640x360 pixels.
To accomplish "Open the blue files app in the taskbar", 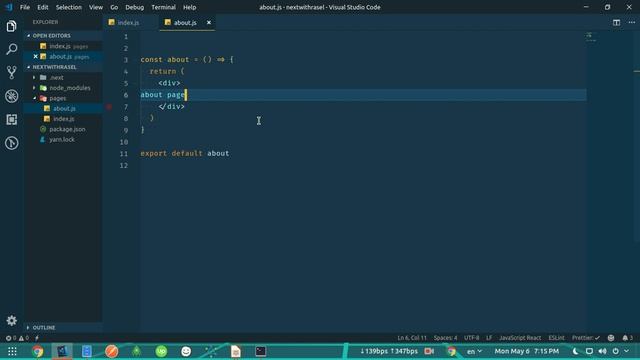I will [87, 351].
